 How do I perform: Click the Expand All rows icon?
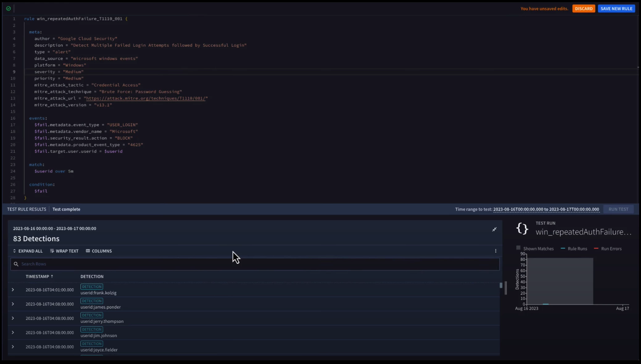click(14, 251)
